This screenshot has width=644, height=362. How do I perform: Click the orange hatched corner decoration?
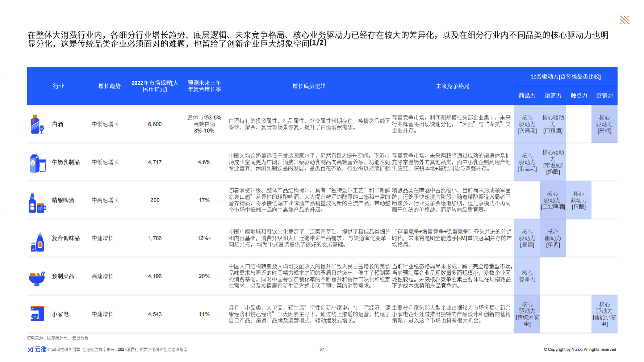click(624, 20)
